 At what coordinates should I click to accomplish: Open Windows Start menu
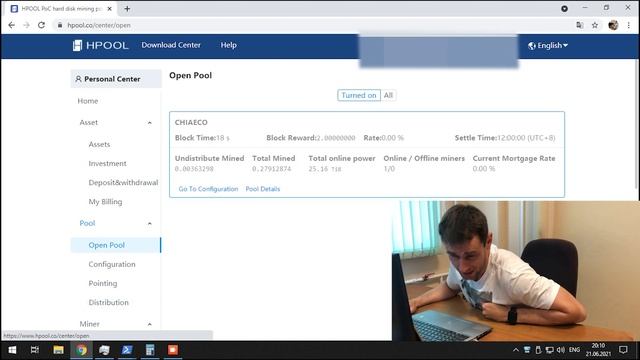pyautogui.click(x=12, y=350)
